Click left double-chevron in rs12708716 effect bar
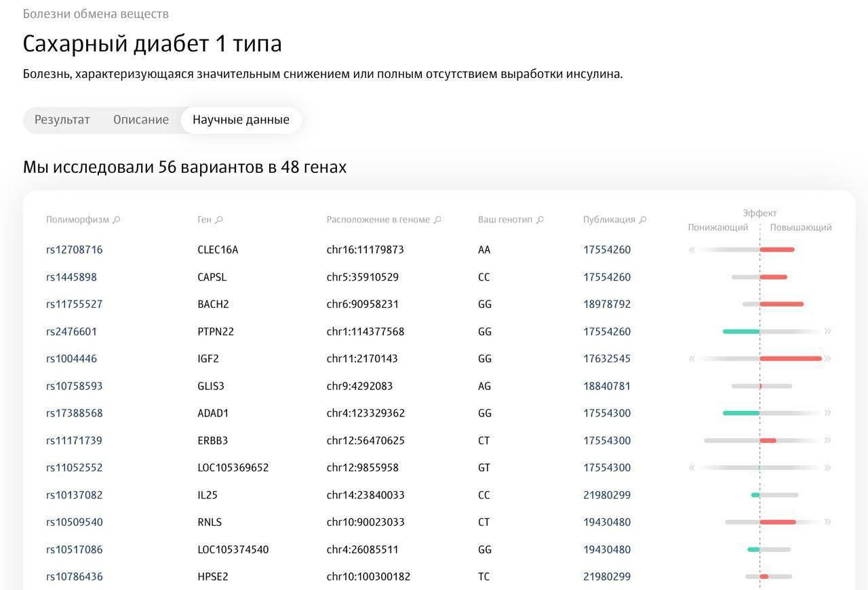 point(692,250)
